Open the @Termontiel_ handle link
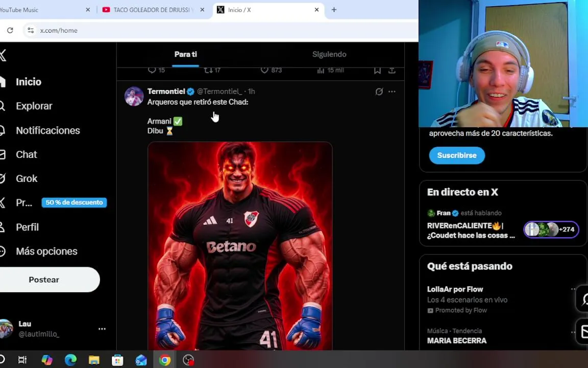This screenshot has width=588, height=368. click(x=219, y=91)
